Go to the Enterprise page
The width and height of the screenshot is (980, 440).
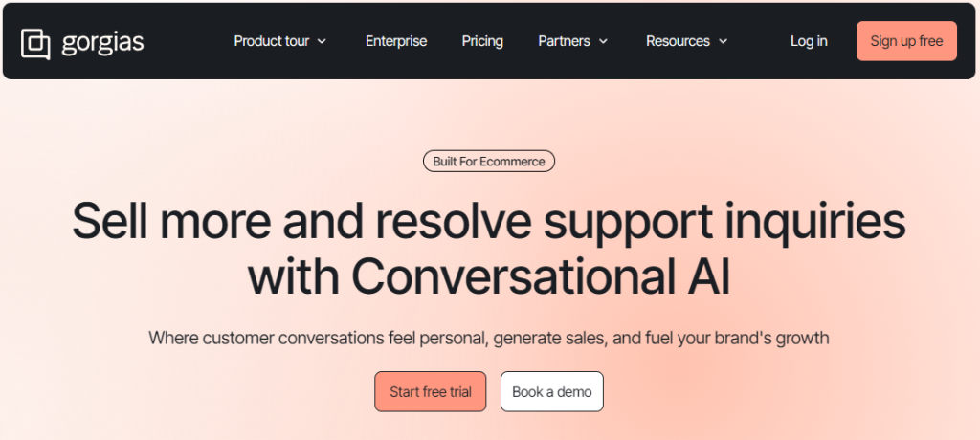point(396,41)
